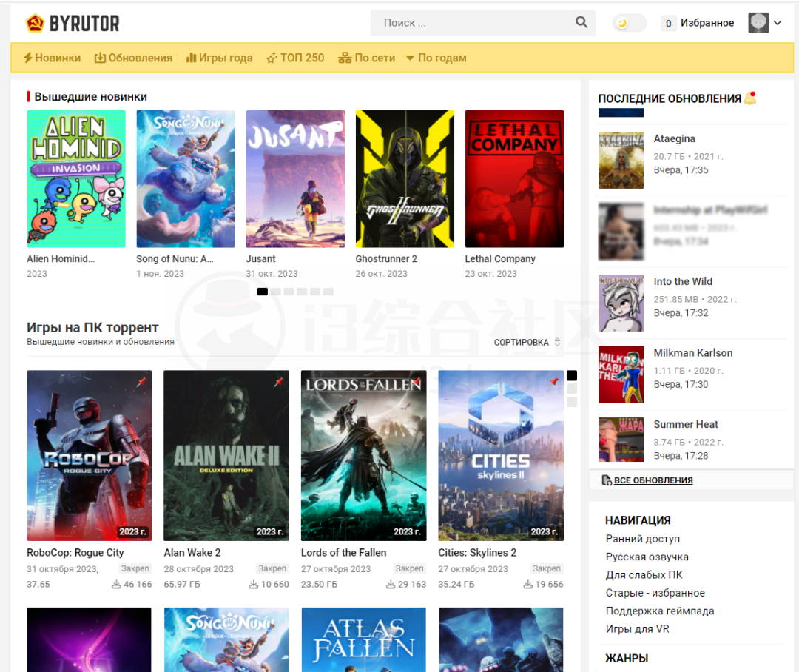
Task: Click the pin icon on Lords of the Fallen
Action: (x=417, y=381)
